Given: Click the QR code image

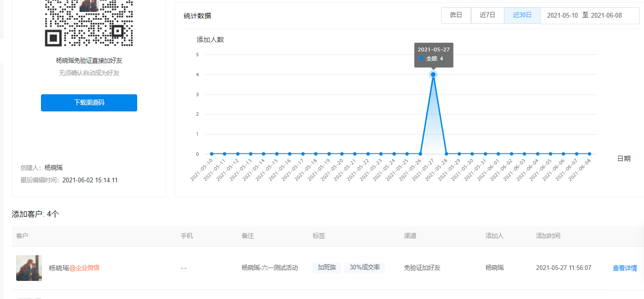Looking at the screenshot, I should 89,23.
